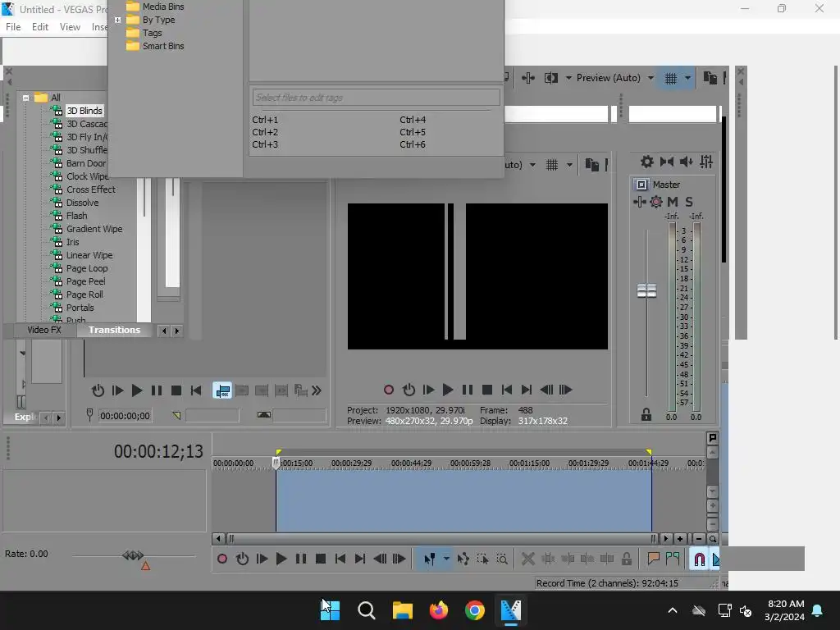Expand the trimmer toolbar overflow chevron
This screenshot has height=630, width=840.
(317, 390)
